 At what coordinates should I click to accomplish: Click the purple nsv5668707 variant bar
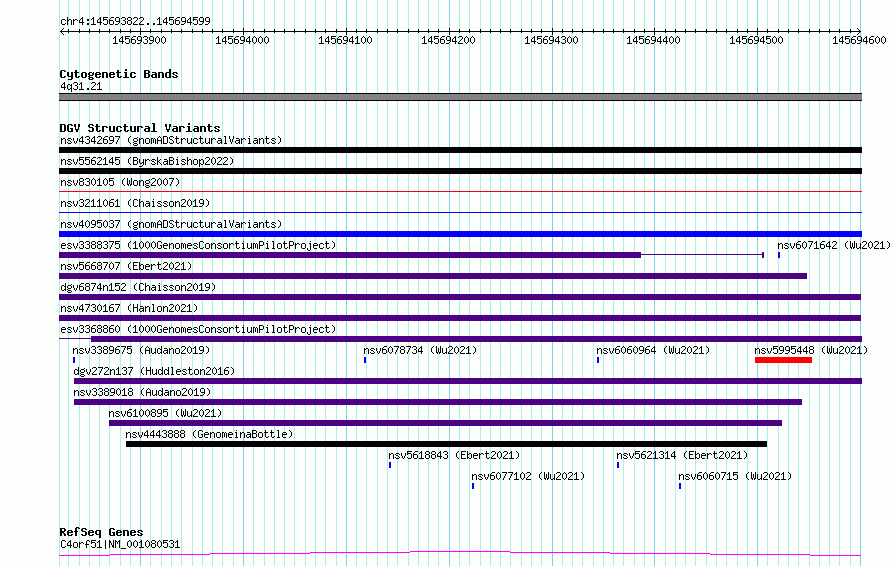click(x=433, y=276)
